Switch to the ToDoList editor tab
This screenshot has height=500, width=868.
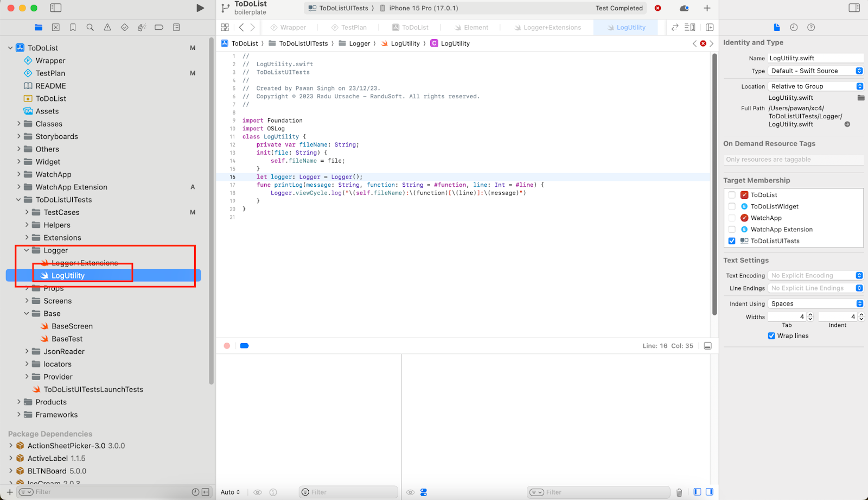click(x=410, y=27)
